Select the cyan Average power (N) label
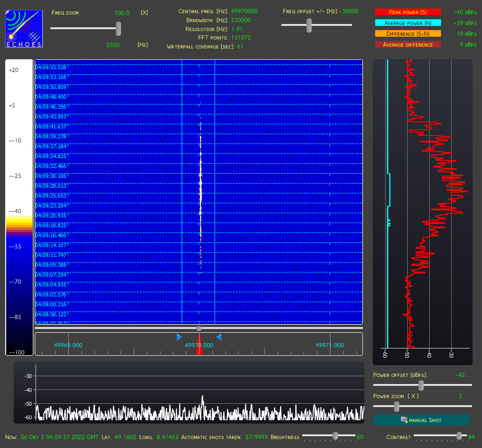 408,23
